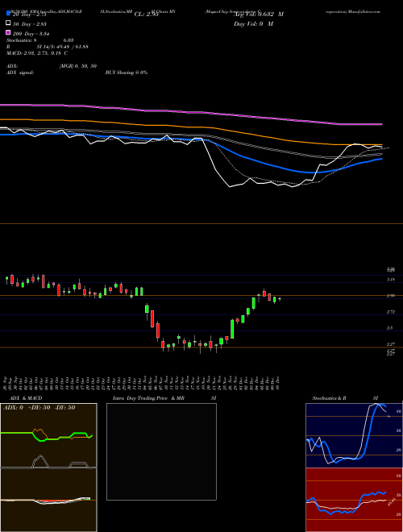Open the ADX chart with green line
Screen dimensions: 403x532
[x=48, y=435]
